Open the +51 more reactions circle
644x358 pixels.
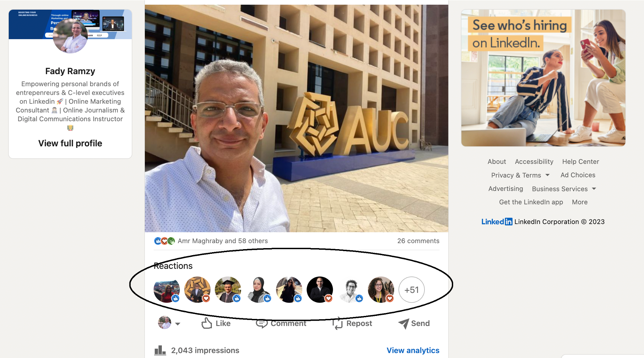point(411,290)
